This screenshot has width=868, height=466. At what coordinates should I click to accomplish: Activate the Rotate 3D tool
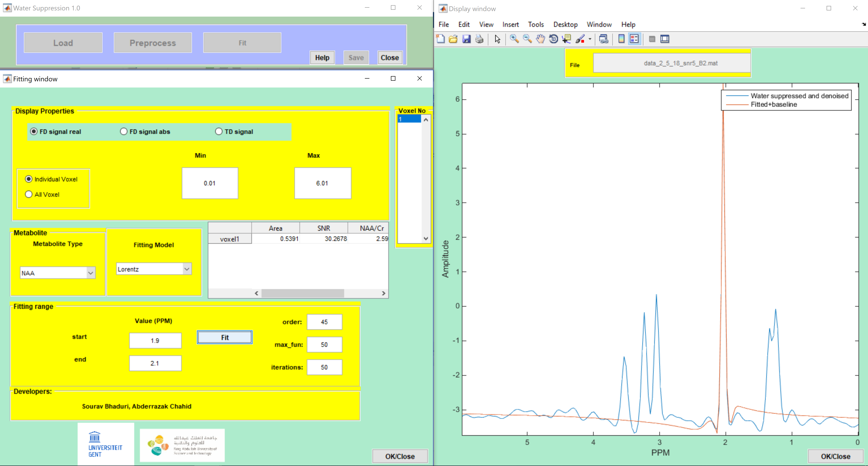tap(553, 39)
